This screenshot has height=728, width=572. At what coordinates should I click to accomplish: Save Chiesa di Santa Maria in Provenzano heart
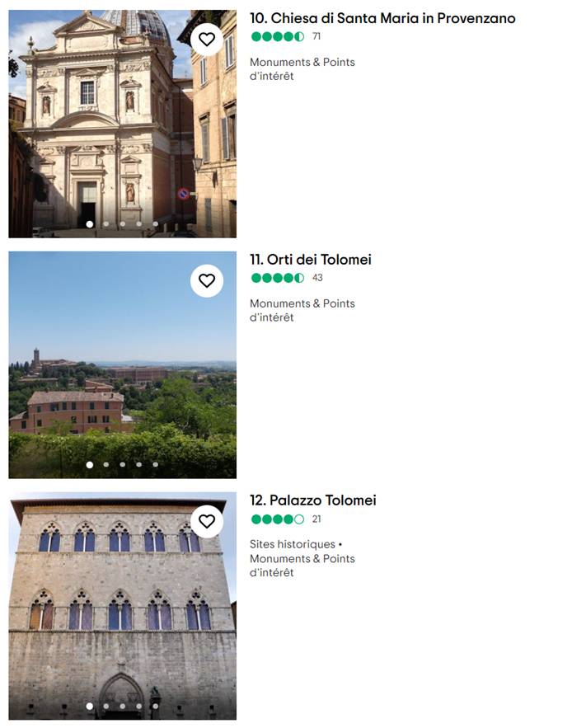tap(207, 39)
